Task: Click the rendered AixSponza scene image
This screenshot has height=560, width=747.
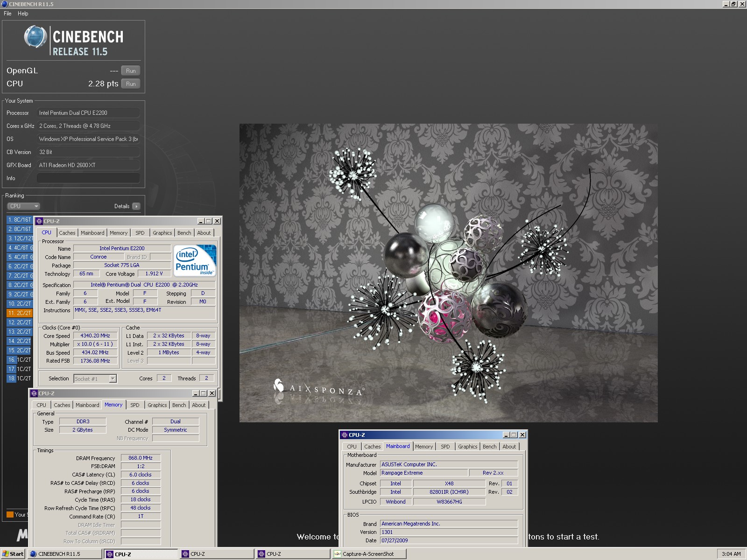Action: (x=448, y=273)
